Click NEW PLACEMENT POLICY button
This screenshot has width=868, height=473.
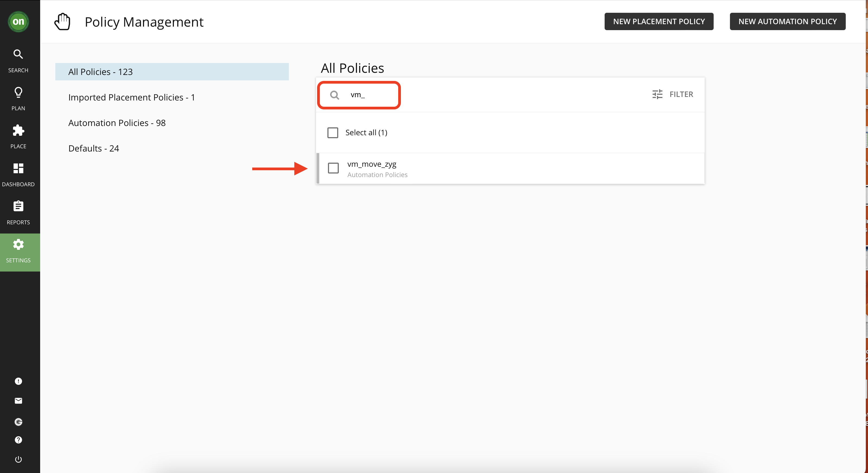click(x=659, y=22)
